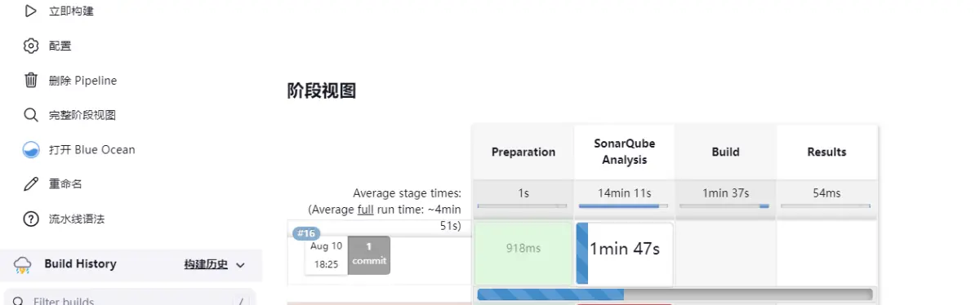Open the 构建历史 trend link

click(x=206, y=264)
